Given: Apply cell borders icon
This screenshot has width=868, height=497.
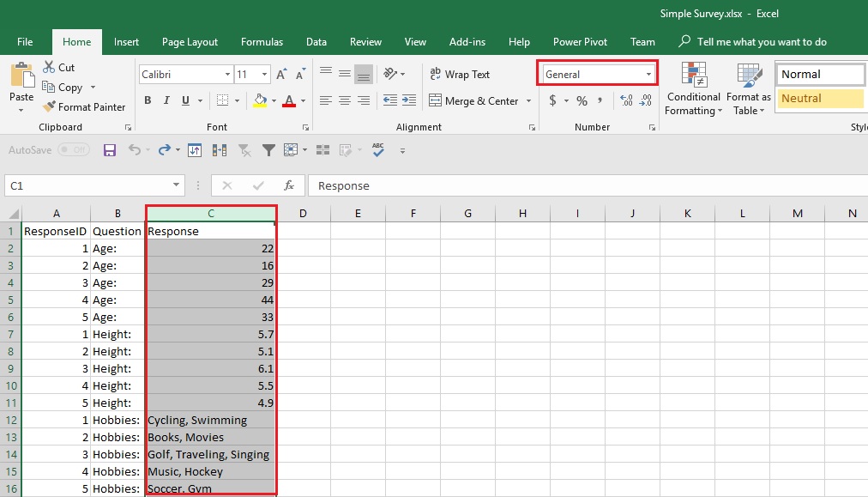Looking at the screenshot, I should [x=222, y=100].
